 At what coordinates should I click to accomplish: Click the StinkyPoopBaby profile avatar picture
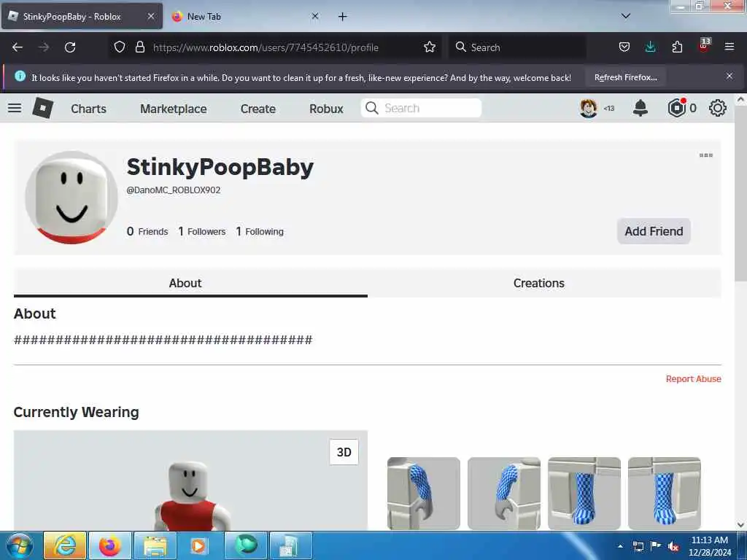click(71, 197)
